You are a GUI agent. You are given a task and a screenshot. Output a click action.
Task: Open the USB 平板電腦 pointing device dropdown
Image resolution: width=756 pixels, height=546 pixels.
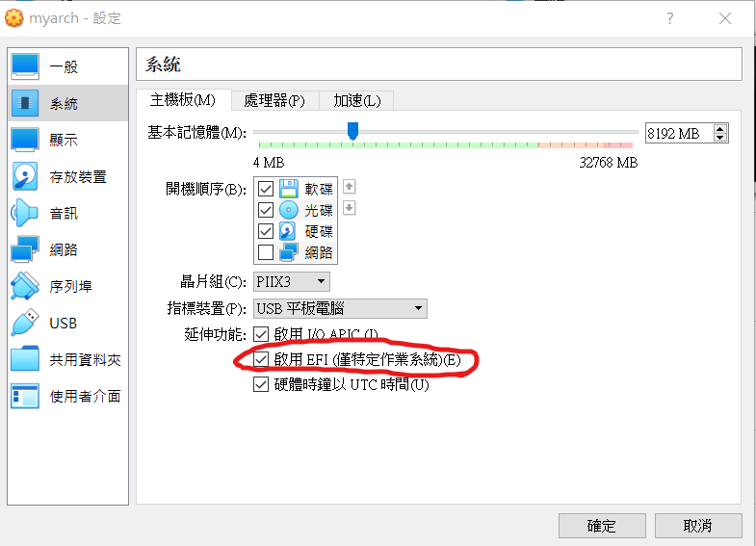coord(340,308)
